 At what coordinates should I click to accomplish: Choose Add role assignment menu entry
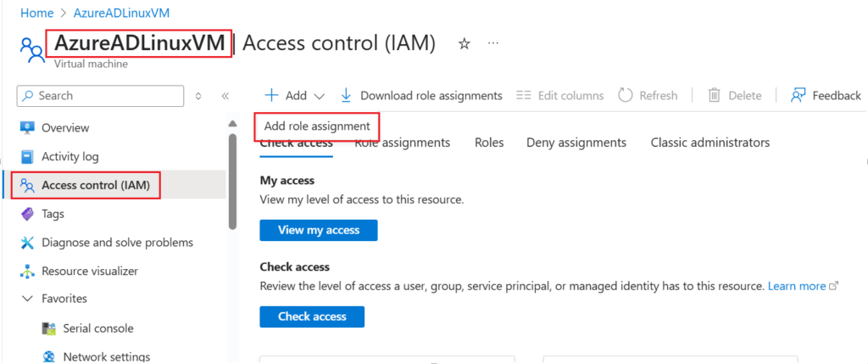[317, 126]
